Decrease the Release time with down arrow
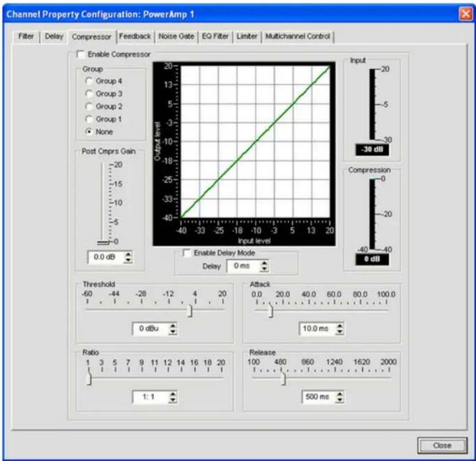476x461 pixels. click(340, 400)
